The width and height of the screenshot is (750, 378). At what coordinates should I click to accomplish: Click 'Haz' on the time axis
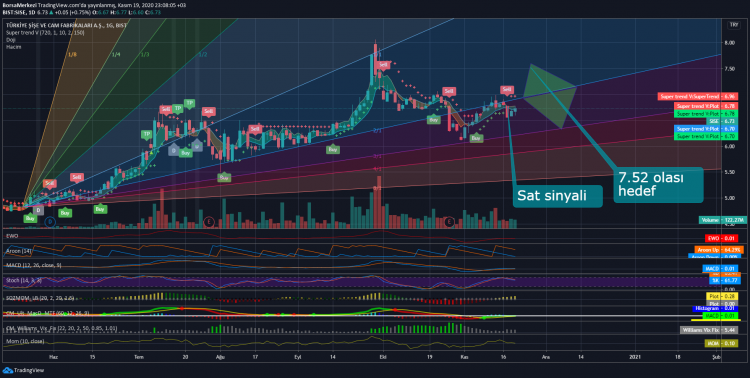(x=54, y=356)
